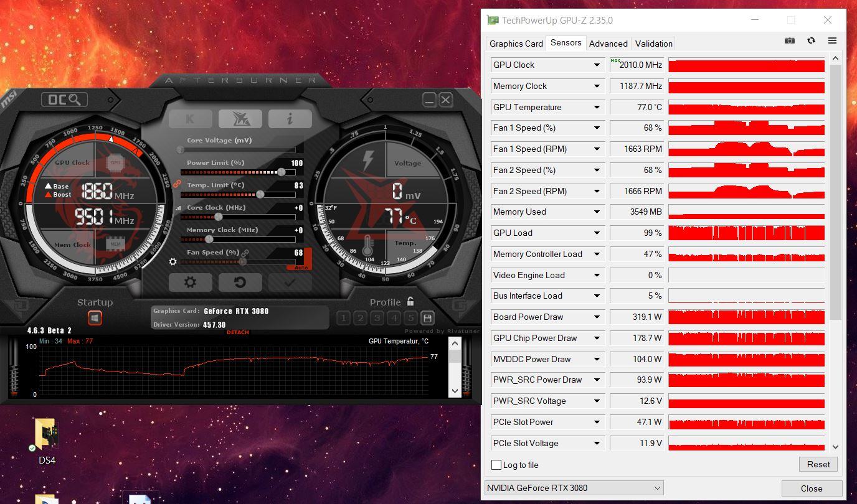Reset Afterburner settings to default
Image resolution: width=857 pixels, height=504 pixels.
[240, 282]
